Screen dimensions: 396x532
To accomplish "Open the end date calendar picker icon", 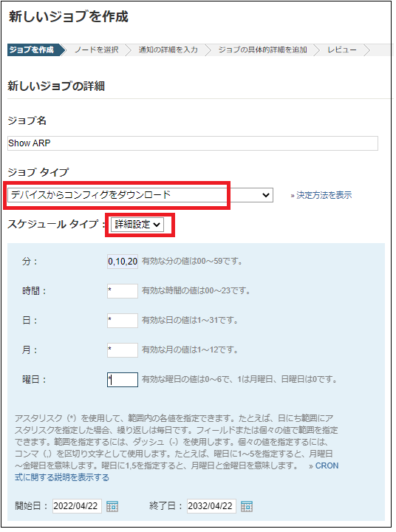I will 246,506.
